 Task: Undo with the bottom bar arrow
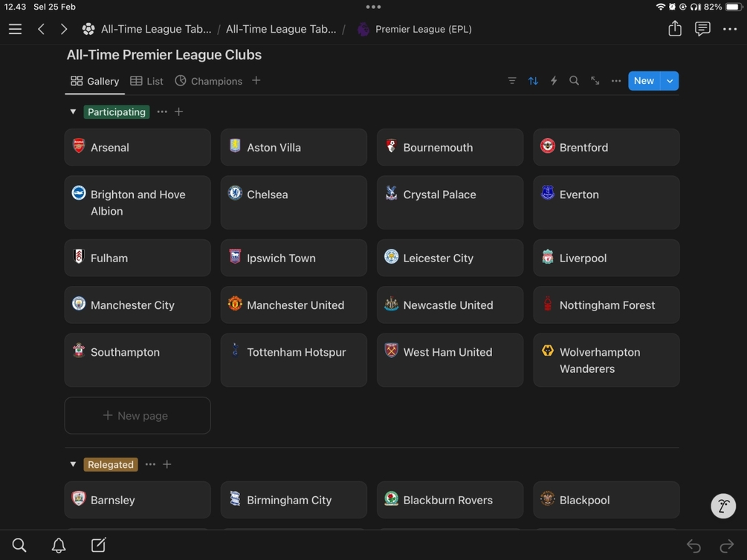(693, 546)
